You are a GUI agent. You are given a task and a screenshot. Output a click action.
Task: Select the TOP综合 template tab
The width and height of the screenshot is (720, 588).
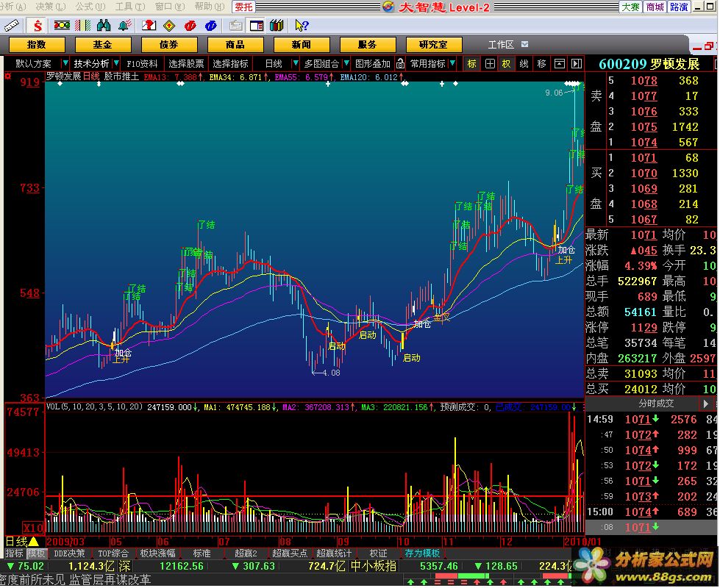pyautogui.click(x=113, y=553)
